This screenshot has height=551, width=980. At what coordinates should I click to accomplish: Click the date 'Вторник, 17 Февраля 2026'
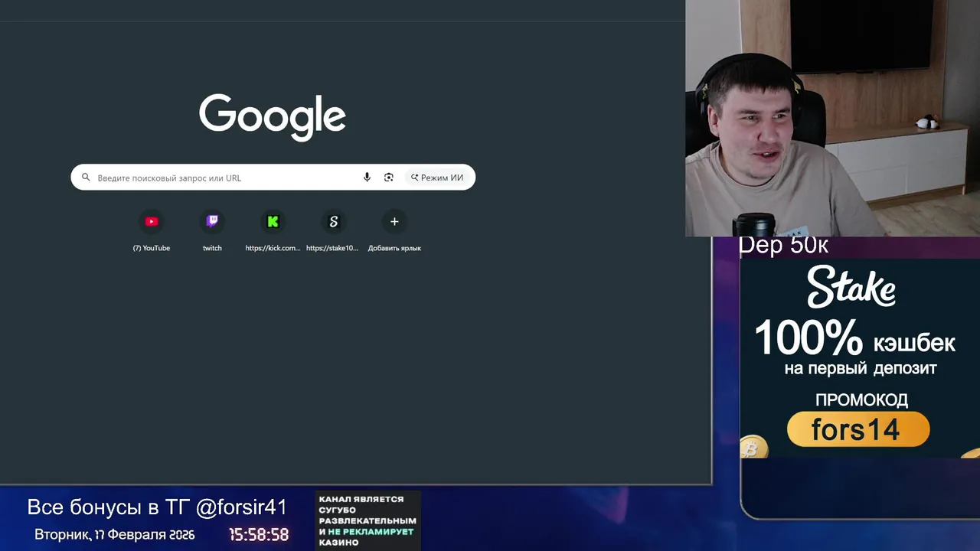(114, 535)
